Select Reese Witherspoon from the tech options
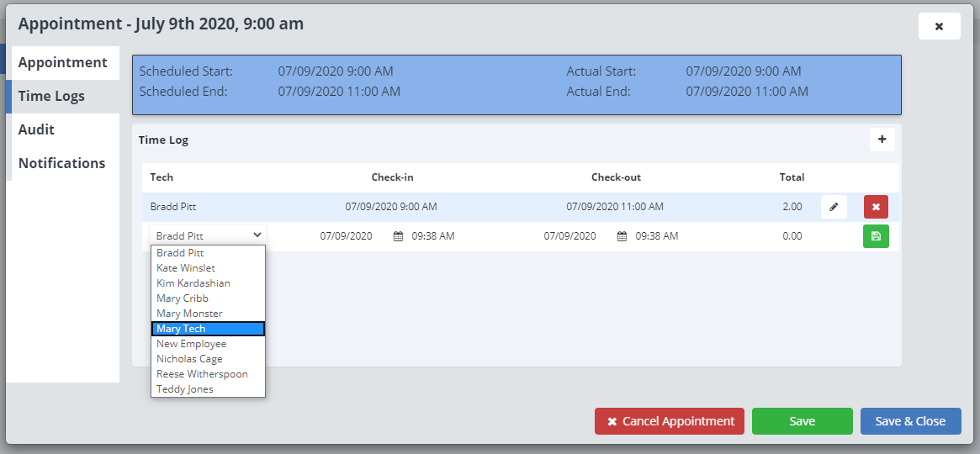 click(208, 374)
